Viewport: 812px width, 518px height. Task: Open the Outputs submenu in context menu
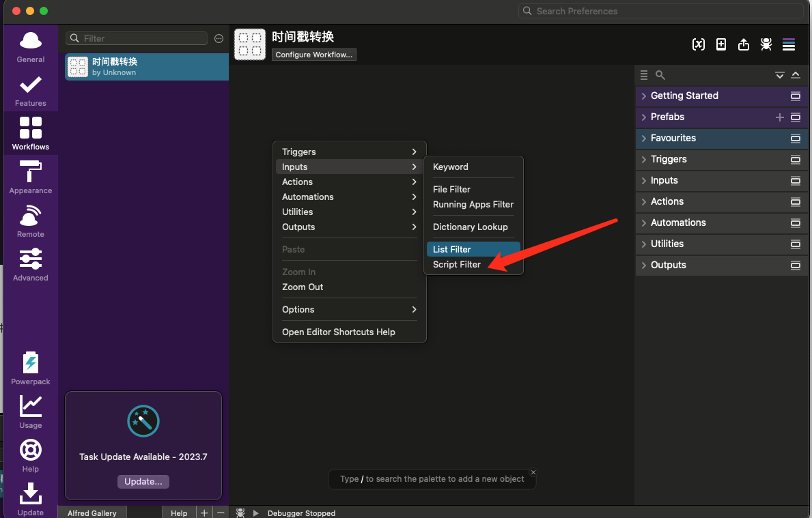point(349,227)
